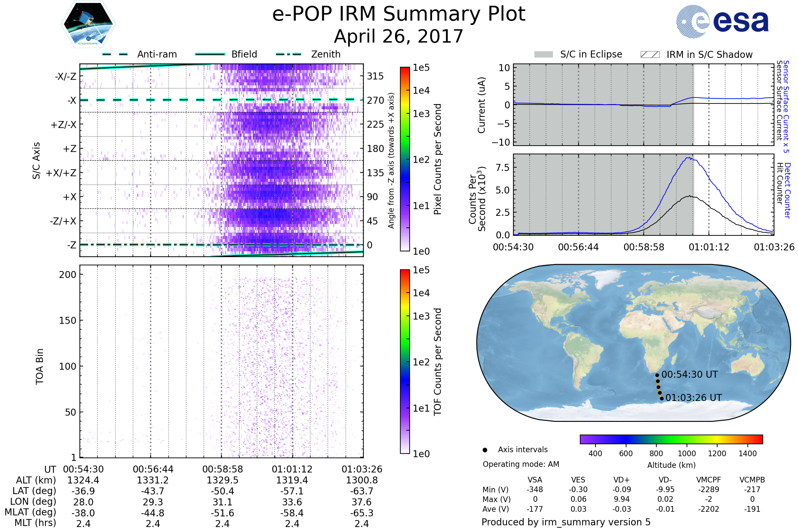
Task: Click the April 26, 2017 date heading
Action: point(399,37)
